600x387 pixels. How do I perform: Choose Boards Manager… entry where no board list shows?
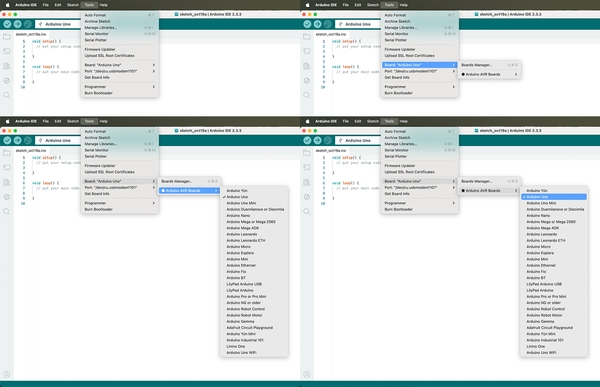click(x=489, y=65)
